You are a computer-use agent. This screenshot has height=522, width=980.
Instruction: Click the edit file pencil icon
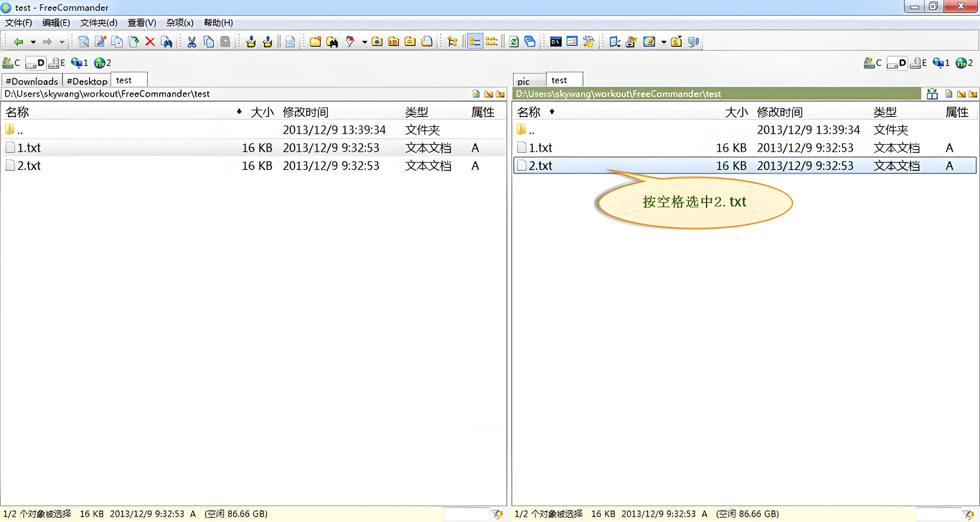[x=101, y=41]
